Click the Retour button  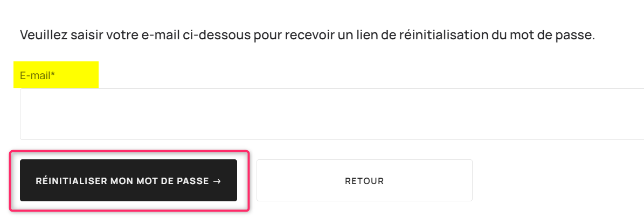click(364, 181)
